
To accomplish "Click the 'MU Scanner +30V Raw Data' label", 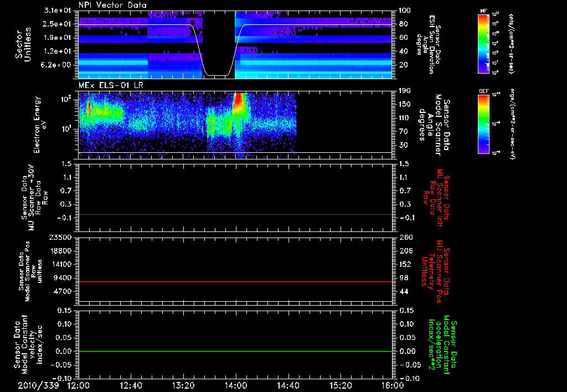I will [x=34, y=198].
